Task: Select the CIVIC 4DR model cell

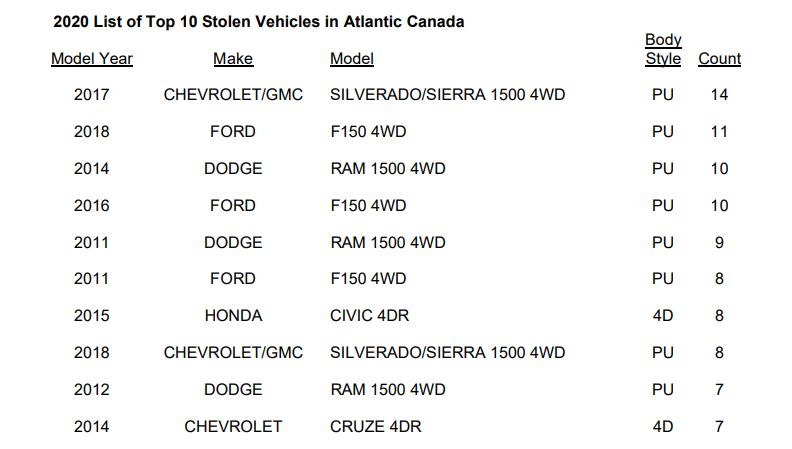Action: point(369,316)
